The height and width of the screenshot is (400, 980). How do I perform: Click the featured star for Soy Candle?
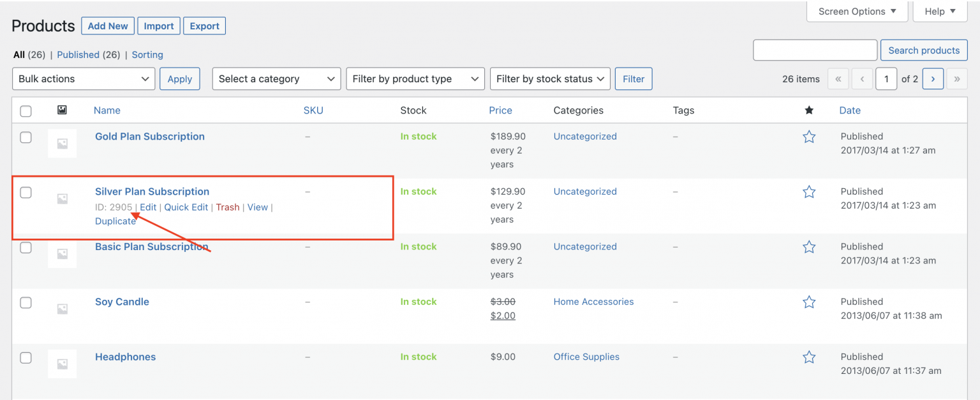809,302
